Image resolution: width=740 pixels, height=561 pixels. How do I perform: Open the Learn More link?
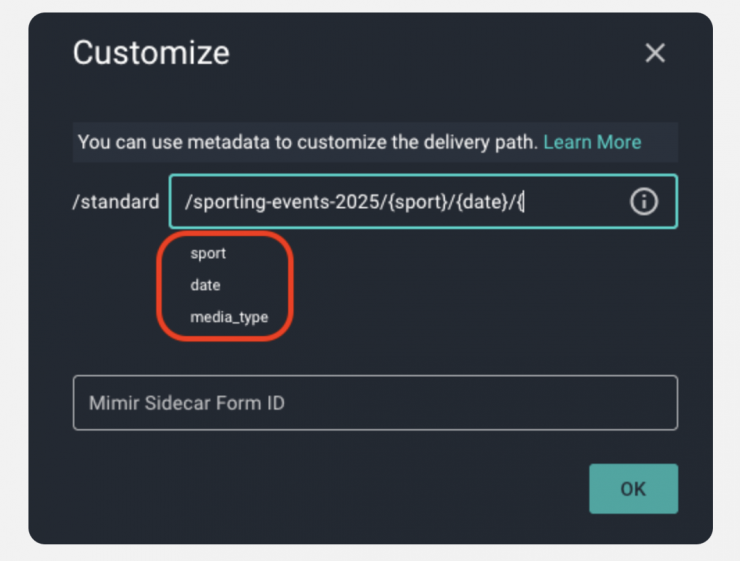(x=592, y=142)
